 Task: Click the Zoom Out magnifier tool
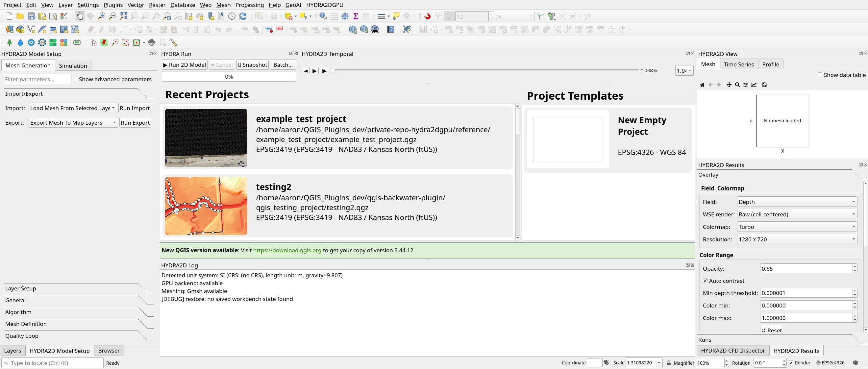coord(112,16)
